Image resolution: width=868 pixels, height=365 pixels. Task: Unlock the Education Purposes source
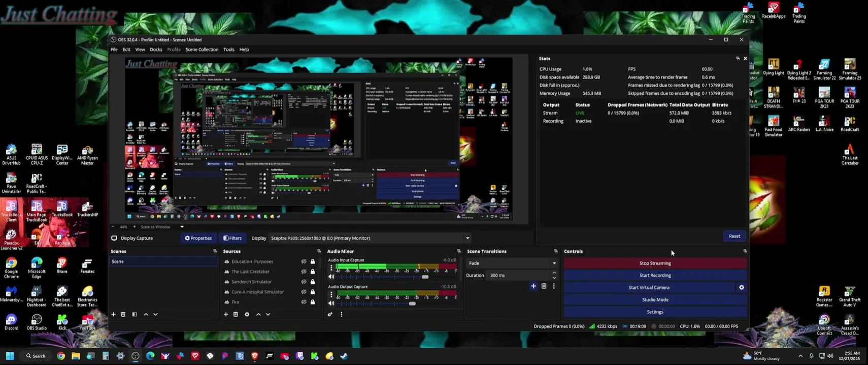(x=313, y=262)
